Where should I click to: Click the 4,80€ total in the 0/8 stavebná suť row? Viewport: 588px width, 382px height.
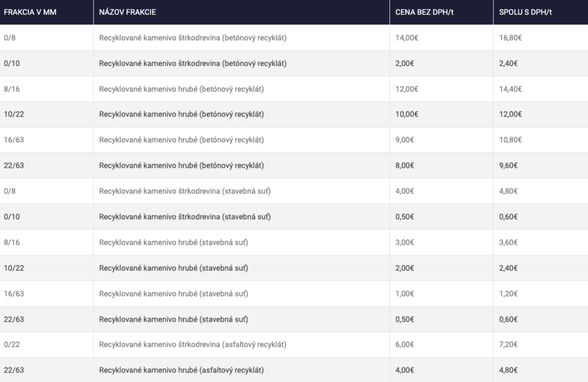pos(541,191)
